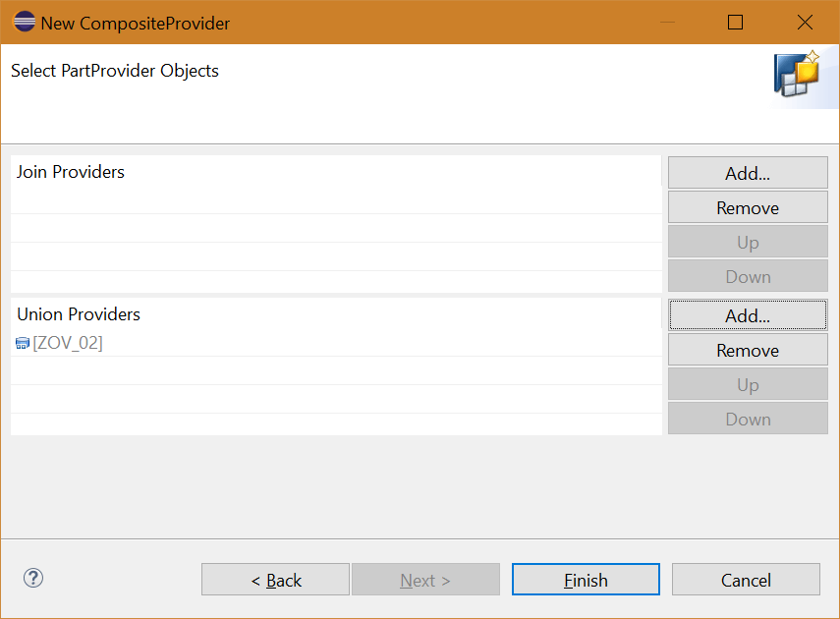Maximize the New CompositeProvider window
Screen dimensions: 840x619
[735, 22]
